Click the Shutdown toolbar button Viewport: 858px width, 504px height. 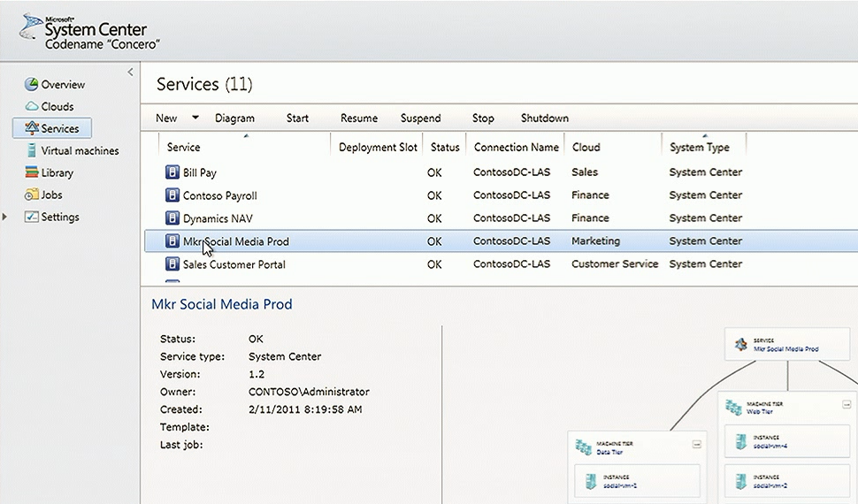click(x=545, y=118)
